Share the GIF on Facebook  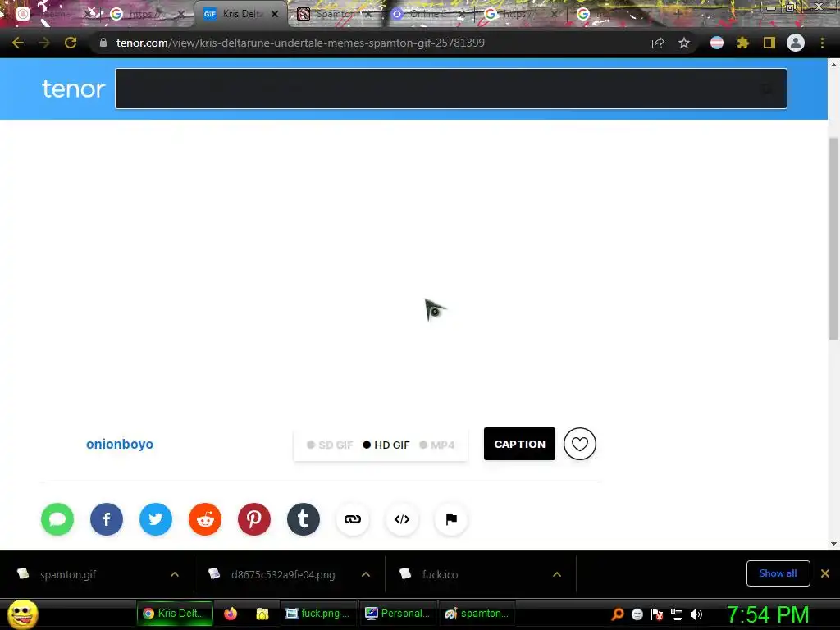pyautogui.click(x=107, y=519)
